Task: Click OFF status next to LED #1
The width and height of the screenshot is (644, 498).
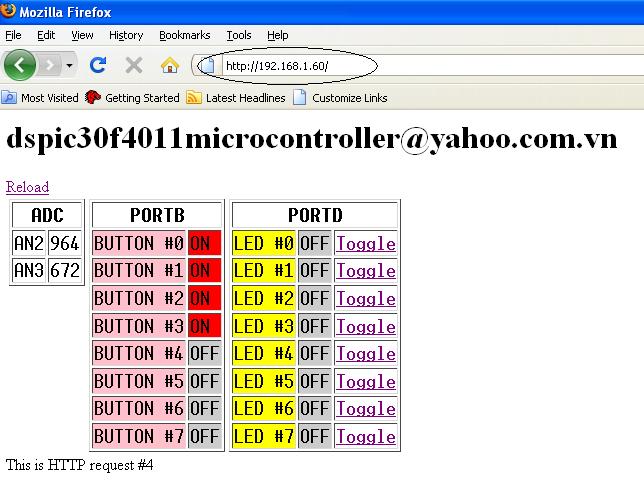Action: click(315, 271)
